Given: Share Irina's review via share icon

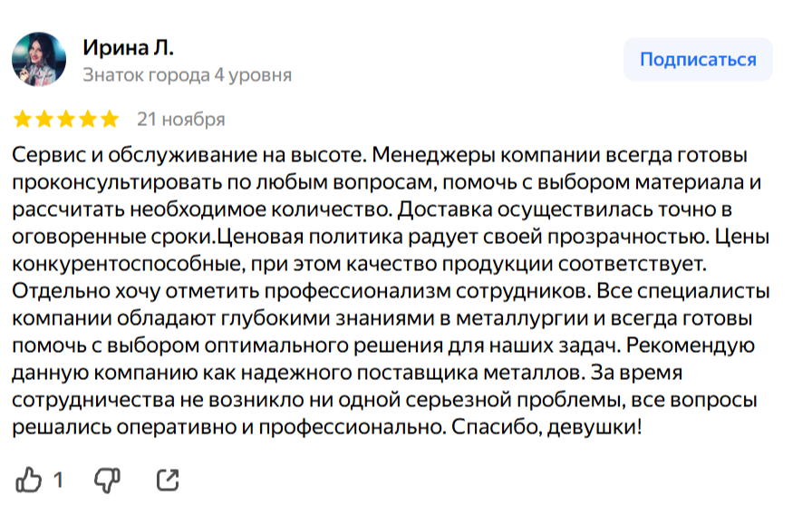Looking at the screenshot, I should (168, 479).
